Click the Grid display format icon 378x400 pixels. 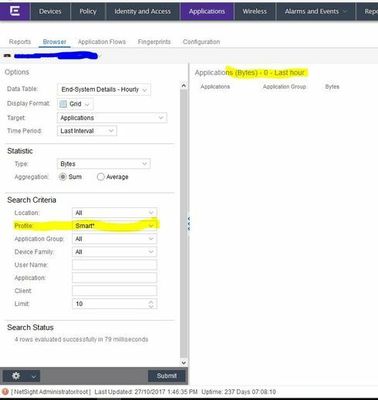[x=63, y=104]
